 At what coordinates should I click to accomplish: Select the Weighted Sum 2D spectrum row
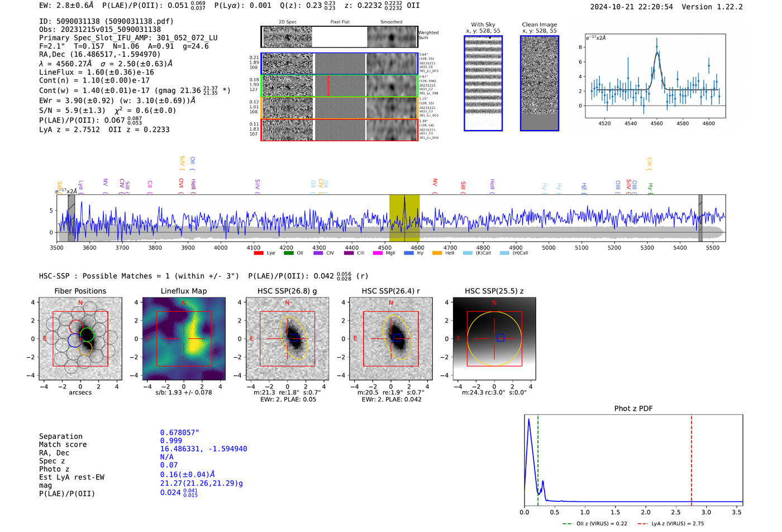point(339,37)
